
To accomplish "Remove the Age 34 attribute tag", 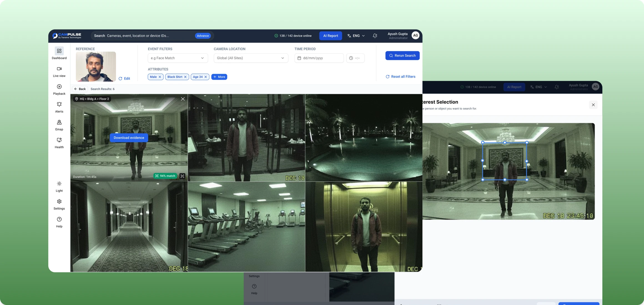I will [x=206, y=77].
